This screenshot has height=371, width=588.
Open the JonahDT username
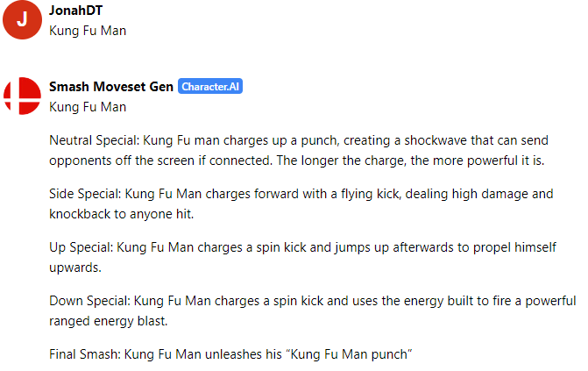(x=75, y=11)
